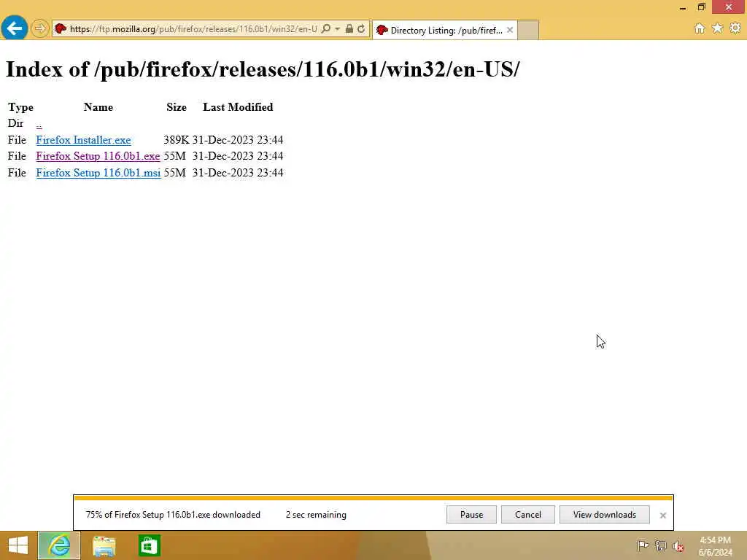
Task: Click the 'Dir' type cell
Action: [16, 123]
